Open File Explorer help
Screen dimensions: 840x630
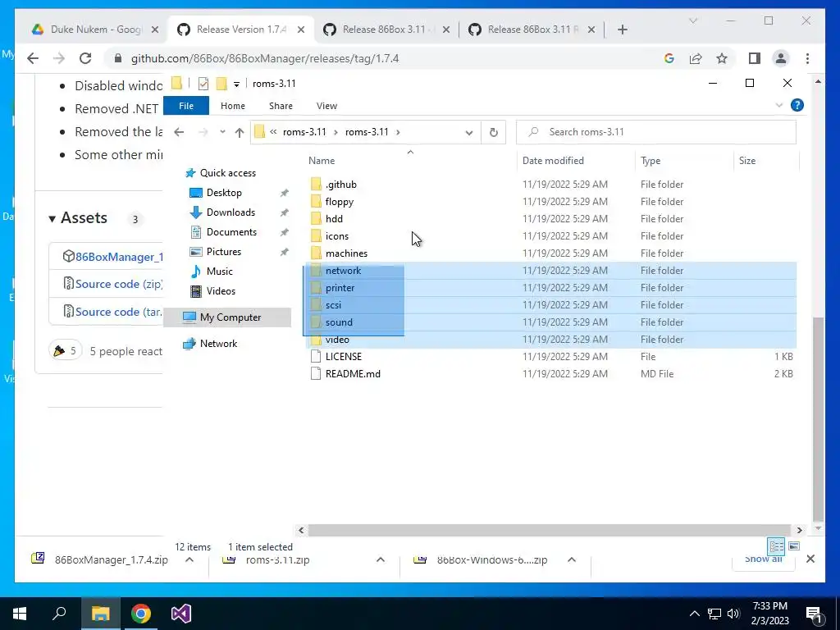(x=797, y=105)
